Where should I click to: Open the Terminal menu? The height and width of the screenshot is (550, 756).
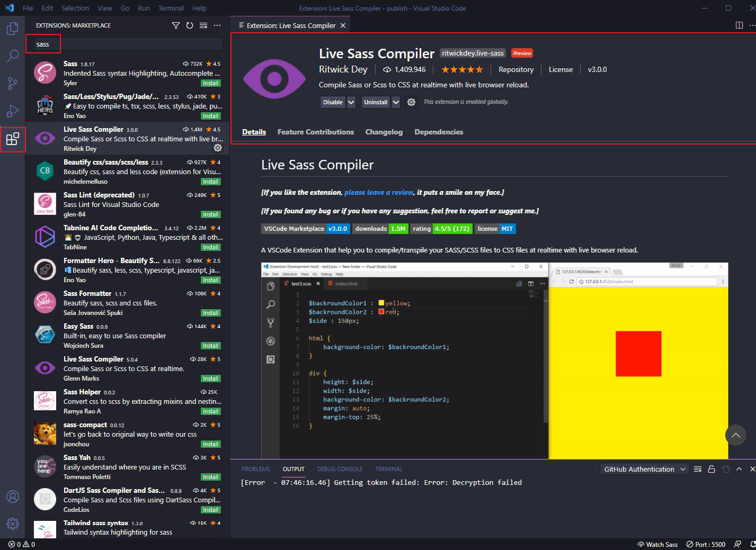(x=171, y=8)
